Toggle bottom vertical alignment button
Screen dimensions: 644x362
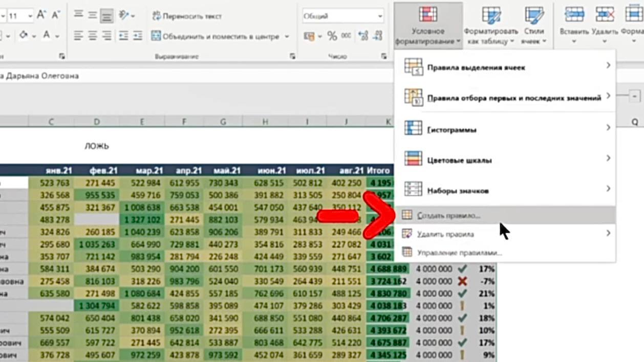107,15
